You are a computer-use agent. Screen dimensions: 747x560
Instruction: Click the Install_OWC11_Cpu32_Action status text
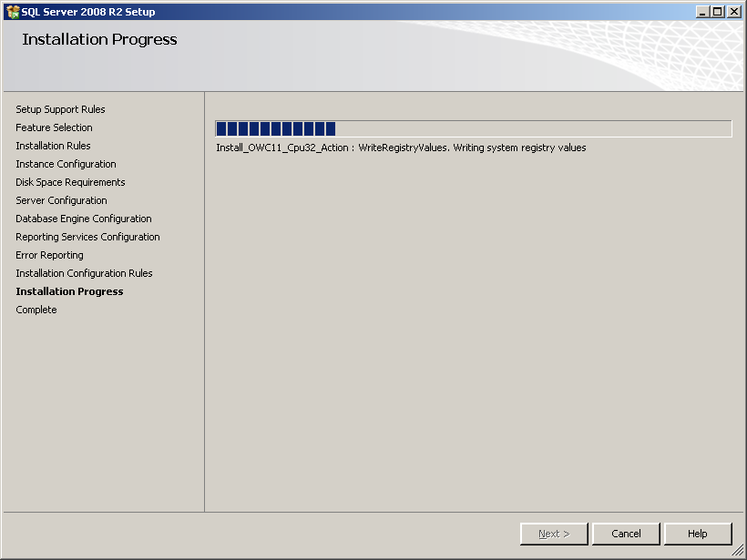[401, 148]
